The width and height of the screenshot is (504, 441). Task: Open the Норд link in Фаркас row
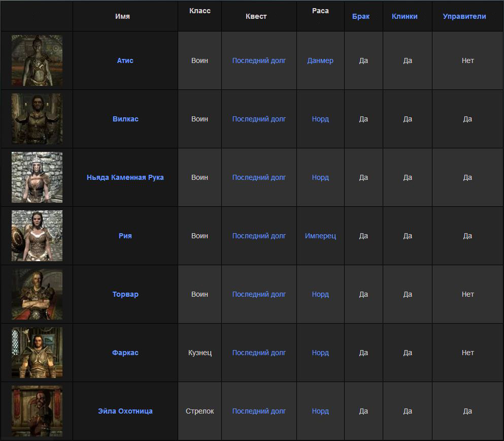(320, 353)
